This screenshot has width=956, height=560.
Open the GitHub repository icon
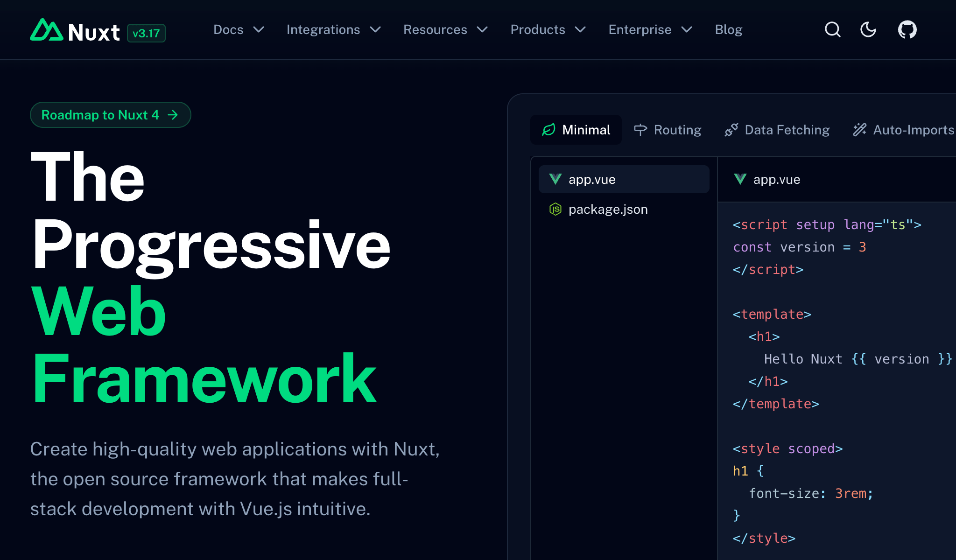pos(907,30)
